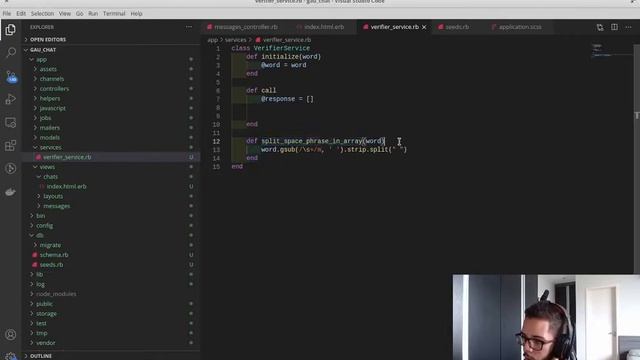Screen dimensions: 640x360
Task: Close the verifier_service.rb tab
Action: [424, 27]
